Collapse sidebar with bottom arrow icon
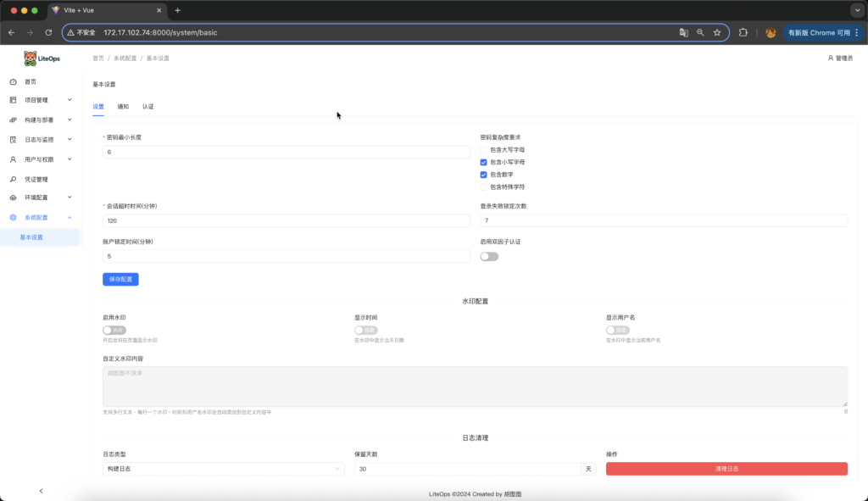The width and height of the screenshot is (868, 501). pos(41,491)
